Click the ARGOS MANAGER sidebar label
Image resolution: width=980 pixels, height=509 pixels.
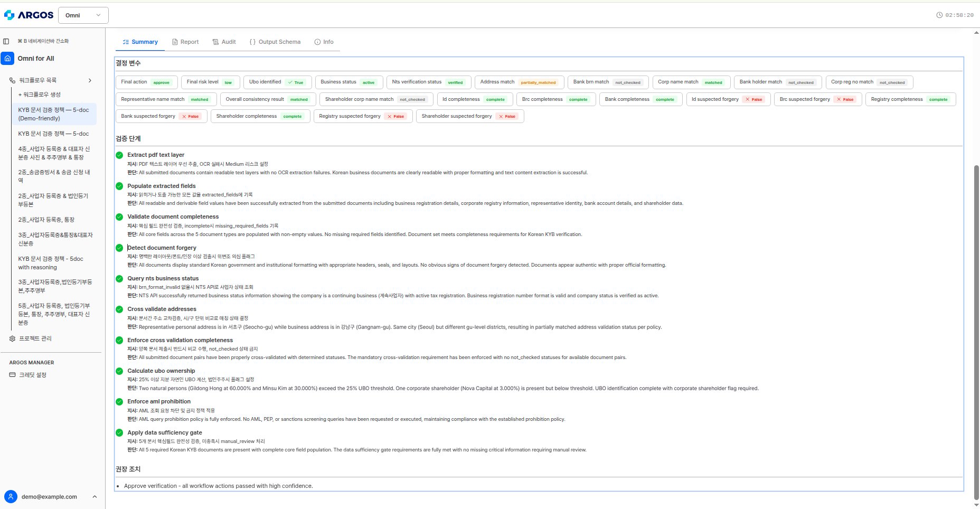(32, 363)
